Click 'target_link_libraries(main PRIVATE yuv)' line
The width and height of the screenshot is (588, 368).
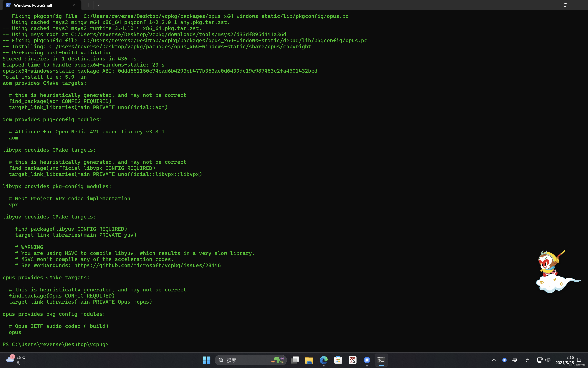[76, 235]
